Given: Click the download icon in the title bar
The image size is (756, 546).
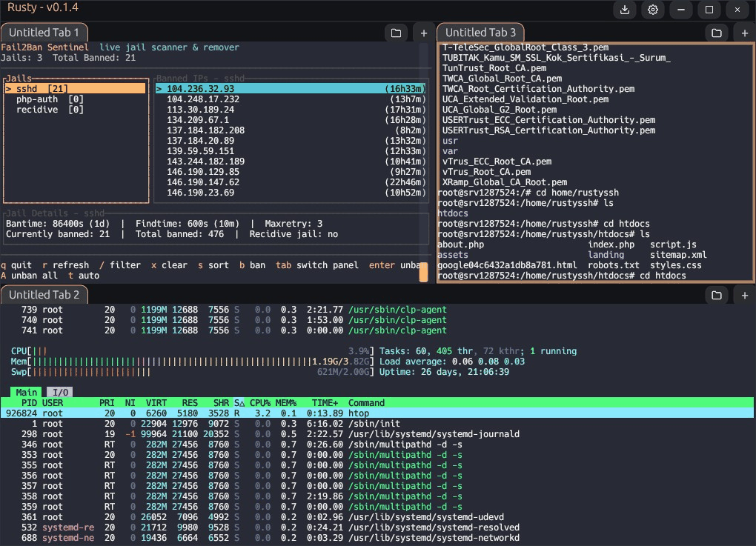Looking at the screenshot, I should click(x=624, y=10).
